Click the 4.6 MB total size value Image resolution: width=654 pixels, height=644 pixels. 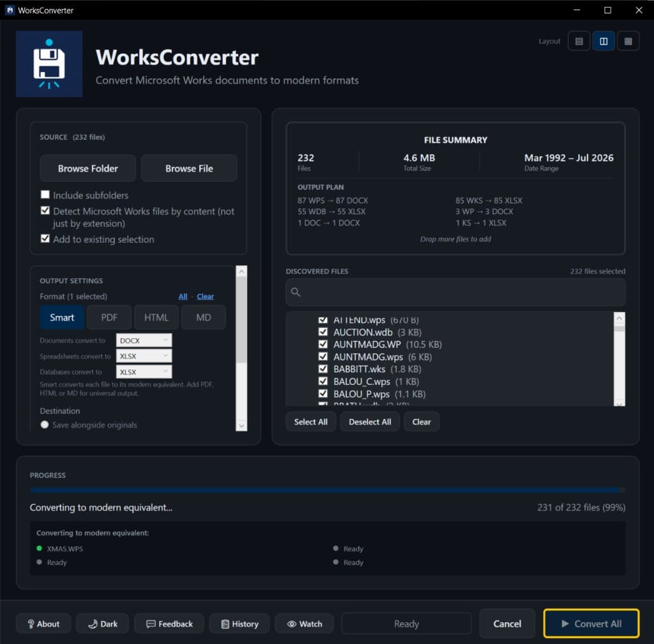click(419, 158)
